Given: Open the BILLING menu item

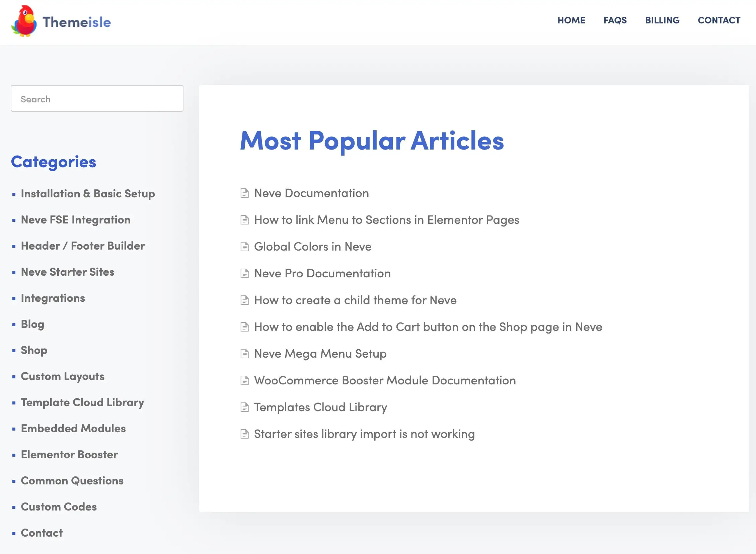Looking at the screenshot, I should click(662, 20).
